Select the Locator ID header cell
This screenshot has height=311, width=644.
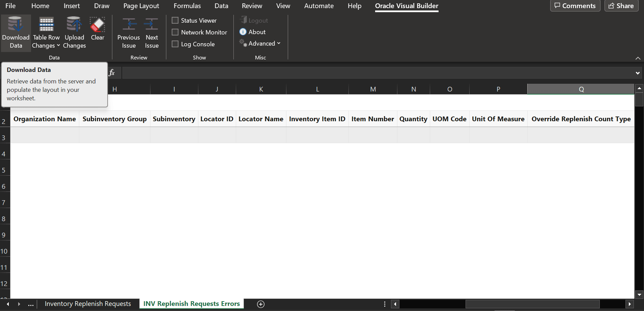coord(217,119)
